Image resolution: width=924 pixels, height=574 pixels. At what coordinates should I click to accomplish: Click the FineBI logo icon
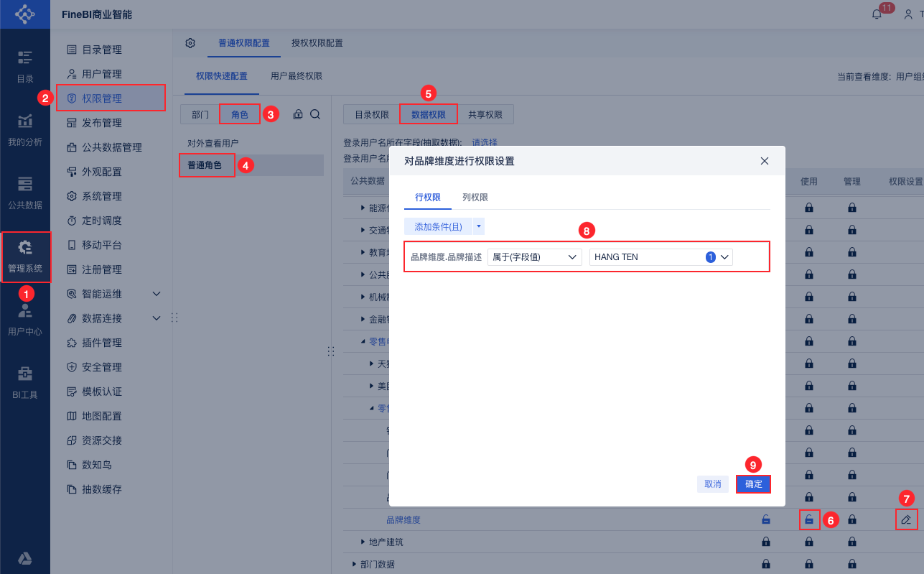(x=24, y=14)
